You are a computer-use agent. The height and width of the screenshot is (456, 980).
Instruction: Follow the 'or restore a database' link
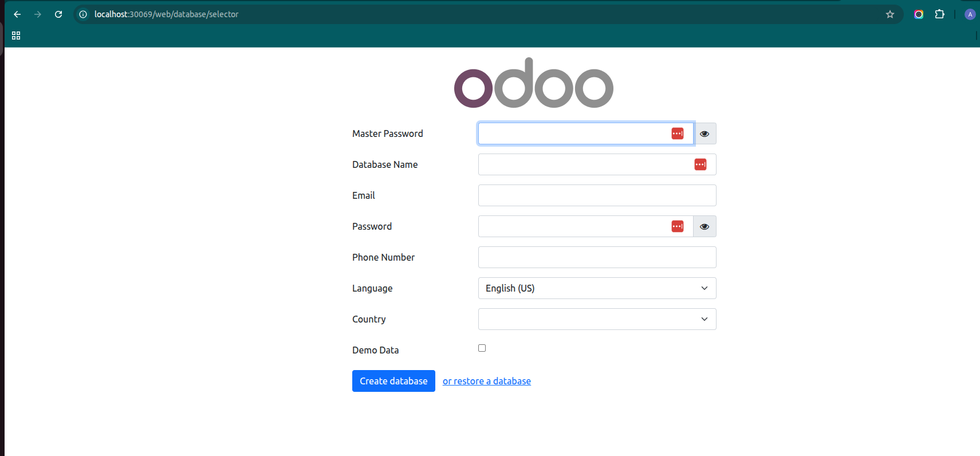point(487,381)
